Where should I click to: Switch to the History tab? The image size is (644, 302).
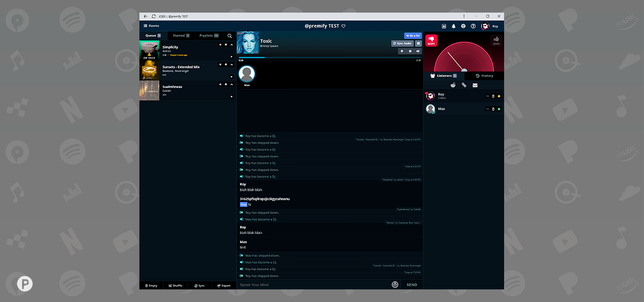coord(484,75)
